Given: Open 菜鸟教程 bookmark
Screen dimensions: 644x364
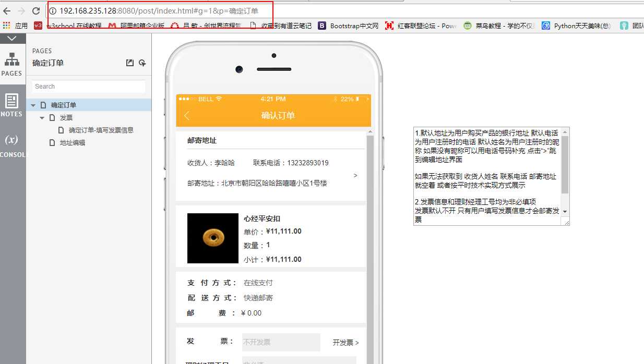Looking at the screenshot, I should click(499, 26).
